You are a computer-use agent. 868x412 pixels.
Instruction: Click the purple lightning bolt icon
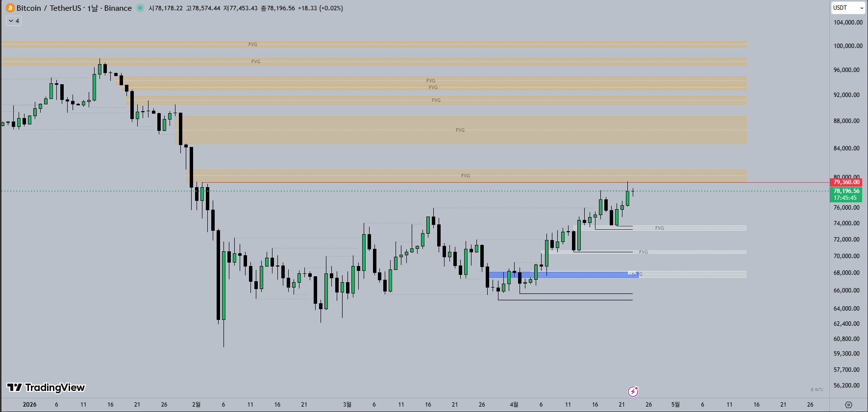click(x=633, y=391)
